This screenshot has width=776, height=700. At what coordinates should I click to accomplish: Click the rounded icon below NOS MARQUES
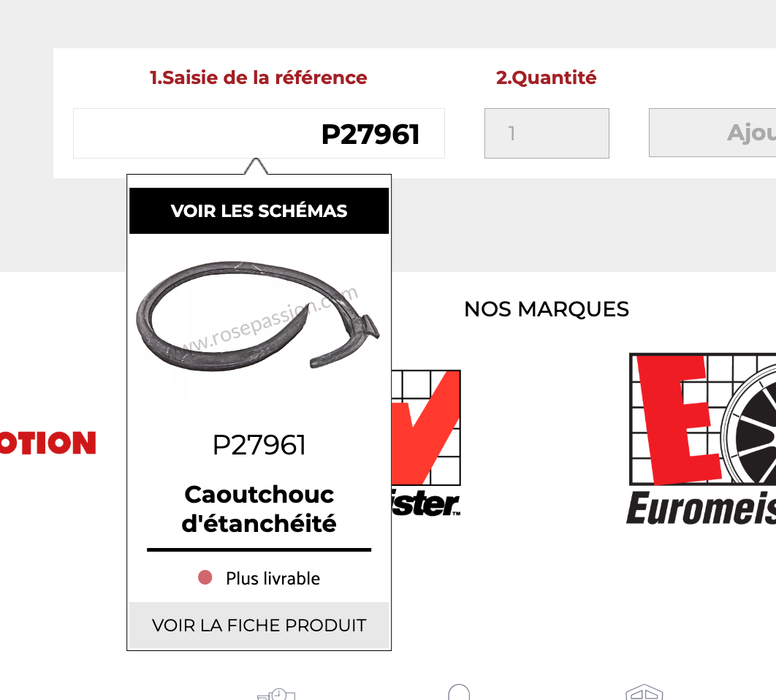coord(459,692)
